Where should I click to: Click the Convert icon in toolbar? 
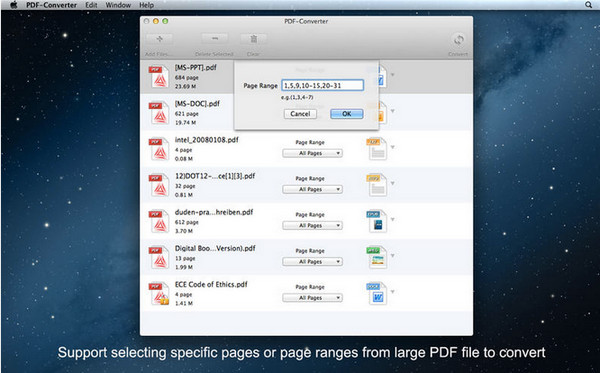click(458, 40)
